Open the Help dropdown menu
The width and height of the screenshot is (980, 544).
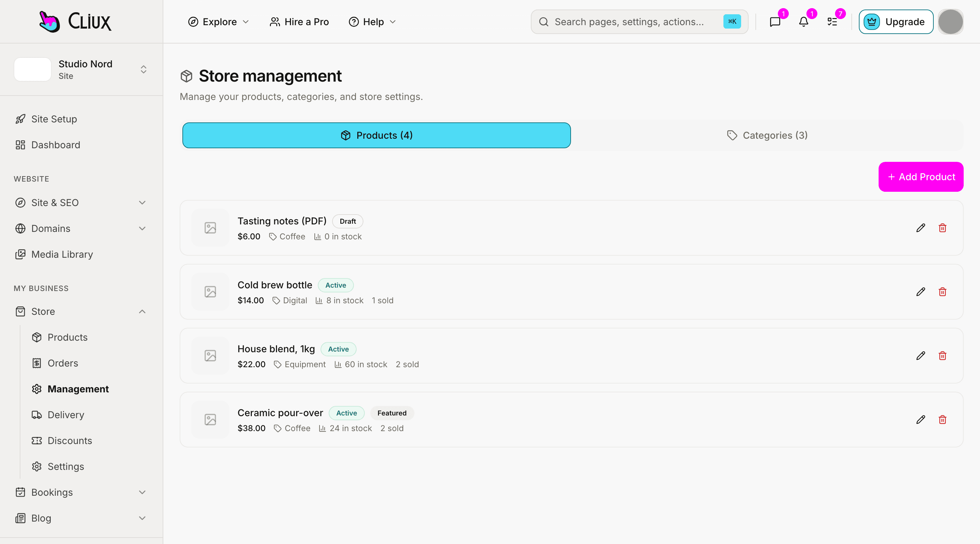coord(373,22)
